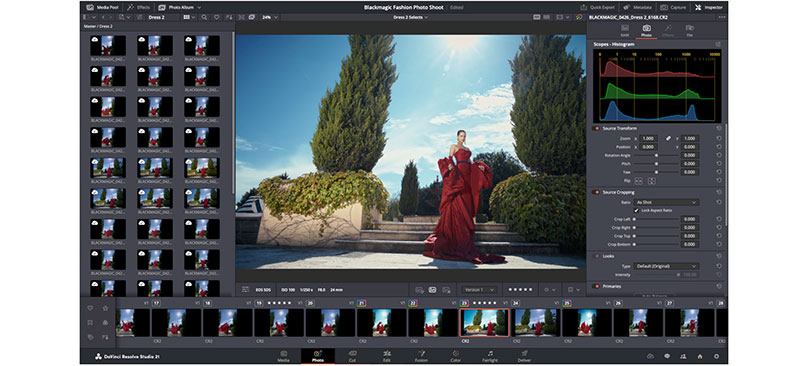
Task: Click the heart icon left of filmstrip
Action: click(x=90, y=308)
